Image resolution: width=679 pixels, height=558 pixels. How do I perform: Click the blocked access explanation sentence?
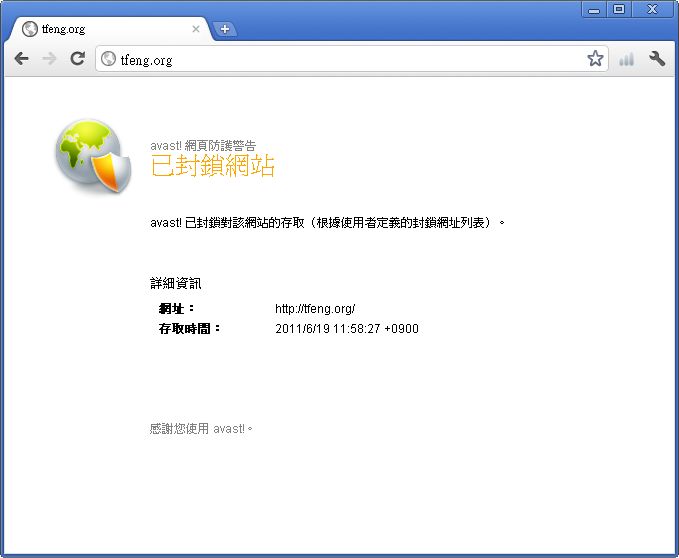(327, 223)
